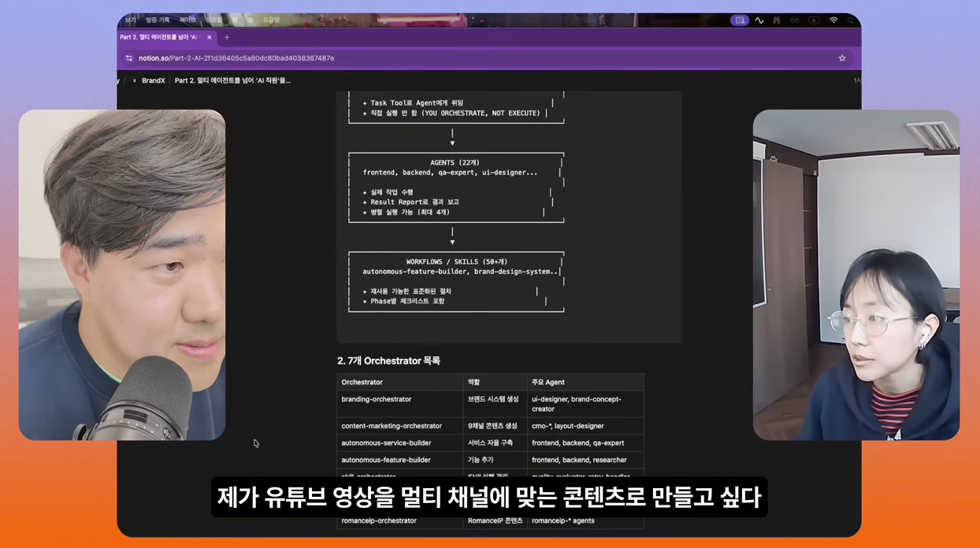The image size is (980, 548).
Task: Open Spotlight via the magnifier menu bar icon
Action: 851,20
